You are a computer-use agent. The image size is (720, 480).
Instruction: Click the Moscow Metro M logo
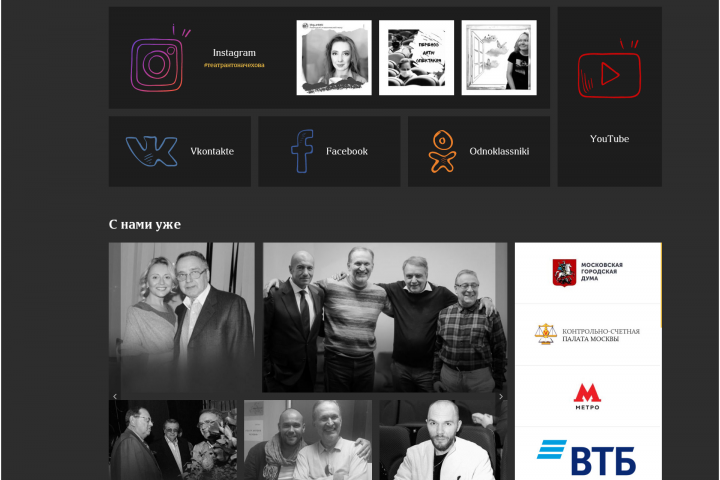click(587, 396)
